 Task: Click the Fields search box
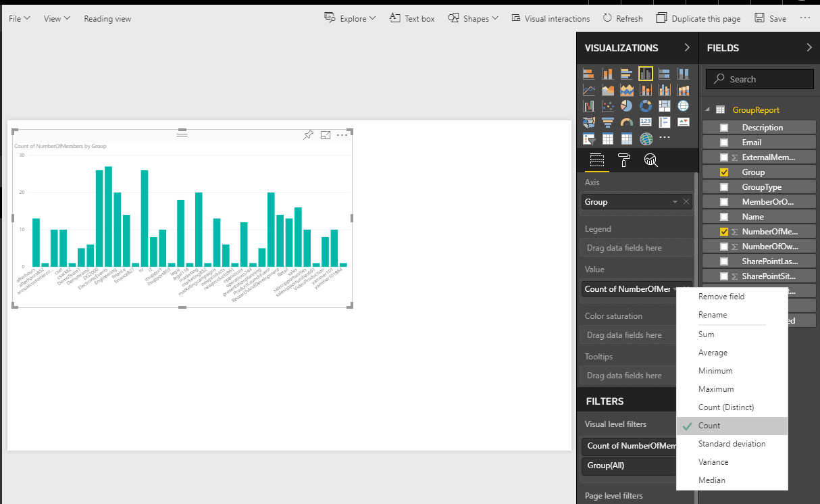760,79
